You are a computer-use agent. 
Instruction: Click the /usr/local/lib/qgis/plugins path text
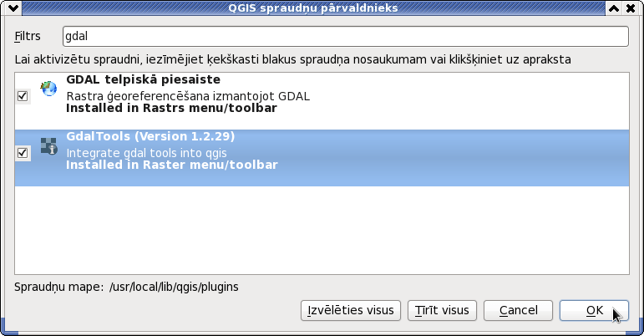(174, 287)
